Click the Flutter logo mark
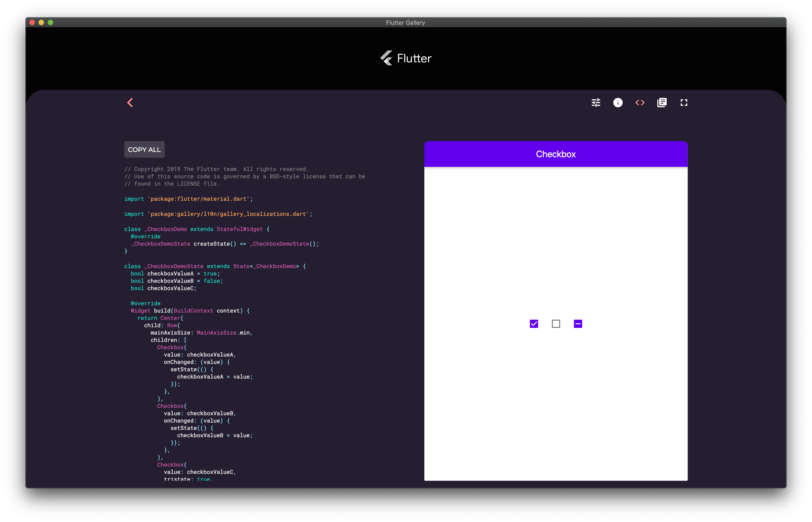812x522 pixels. point(386,58)
